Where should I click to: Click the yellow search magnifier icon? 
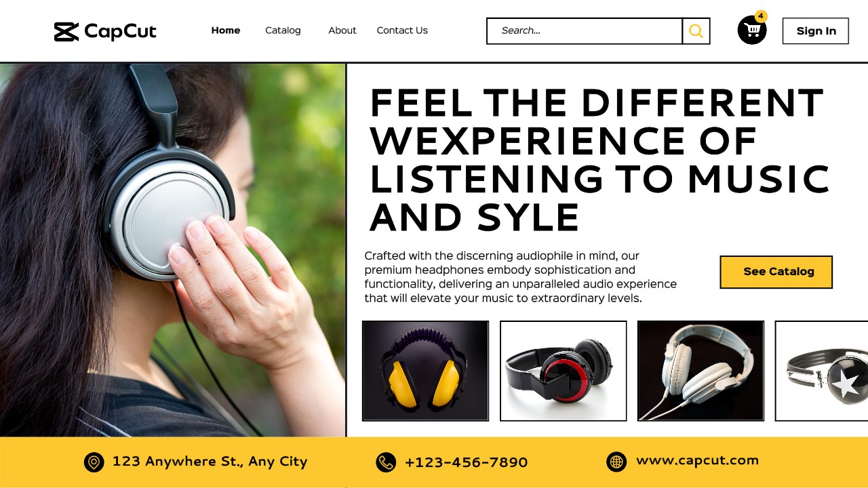pos(696,31)
